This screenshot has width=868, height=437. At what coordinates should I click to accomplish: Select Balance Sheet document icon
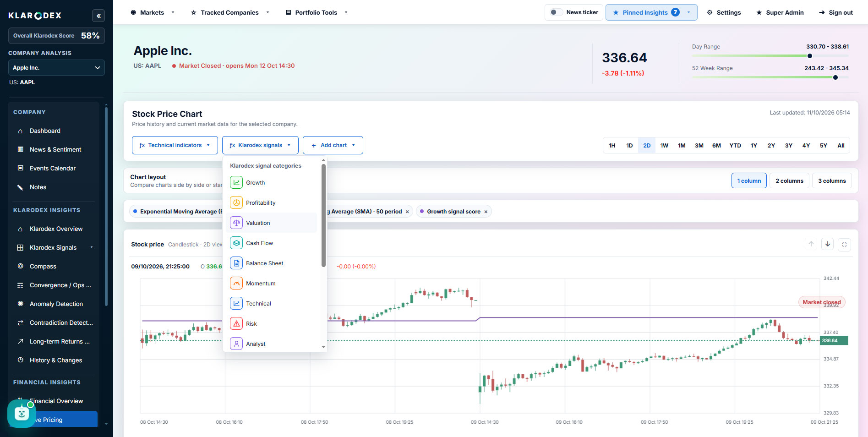pos(236,263)
